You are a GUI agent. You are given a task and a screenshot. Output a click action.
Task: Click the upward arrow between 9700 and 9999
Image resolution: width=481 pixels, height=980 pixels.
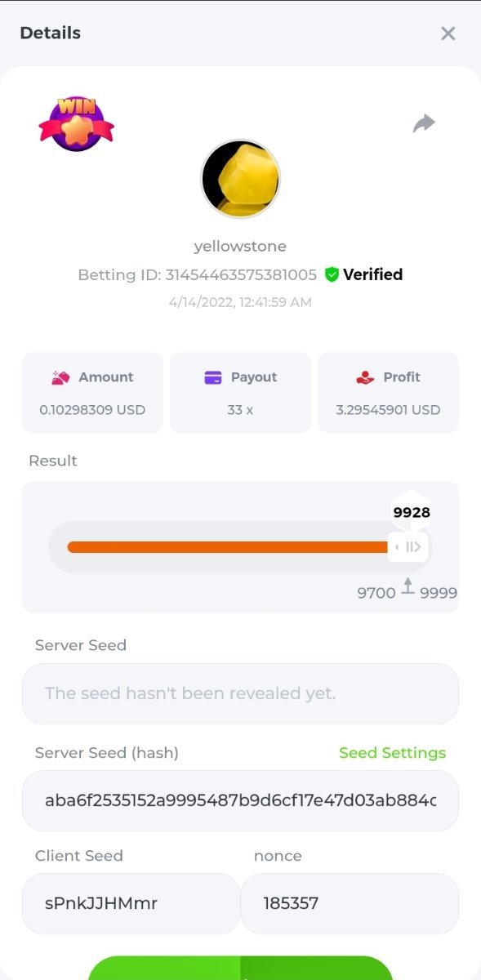pos(408,587)
